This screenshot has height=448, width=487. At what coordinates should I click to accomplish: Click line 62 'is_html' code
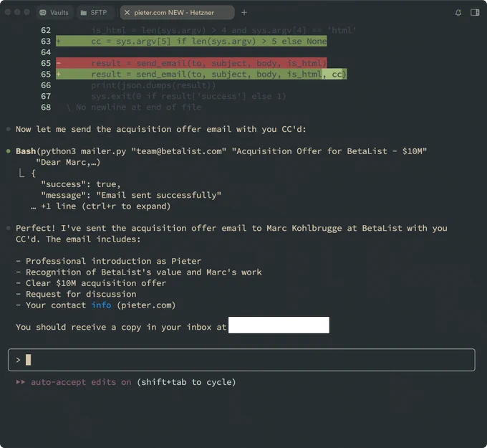[223, 30]
